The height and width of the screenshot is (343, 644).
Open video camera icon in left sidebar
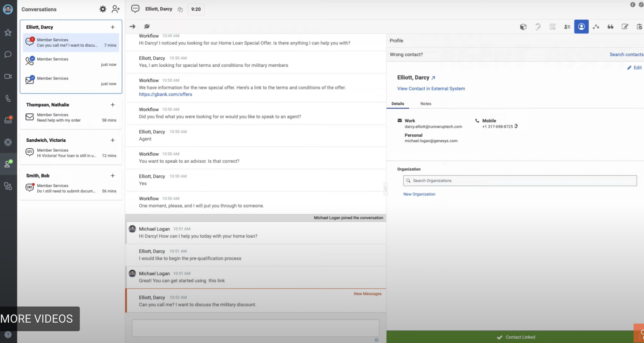[x=8, y=76]
